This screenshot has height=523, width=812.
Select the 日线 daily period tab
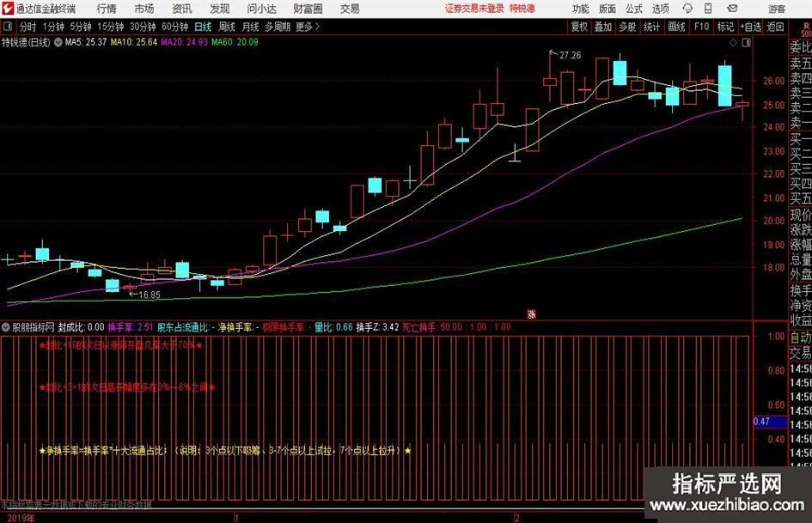coord(203,27)
